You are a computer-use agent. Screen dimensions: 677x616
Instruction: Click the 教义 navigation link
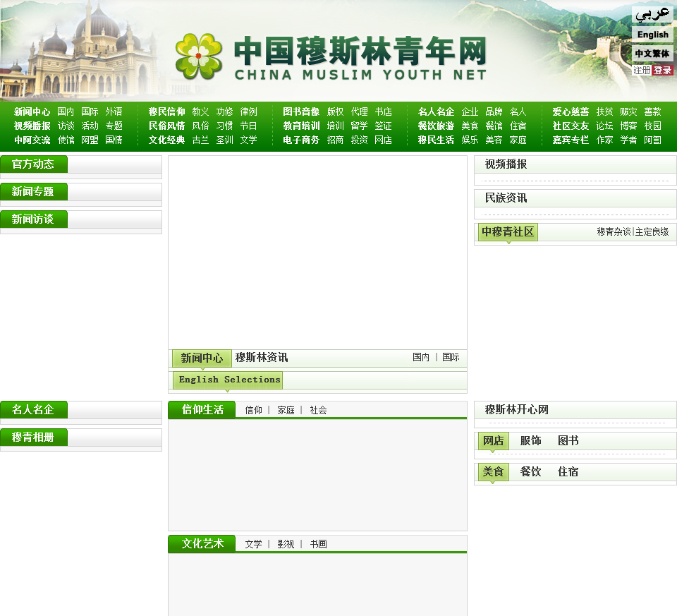[x=200, y=112]
